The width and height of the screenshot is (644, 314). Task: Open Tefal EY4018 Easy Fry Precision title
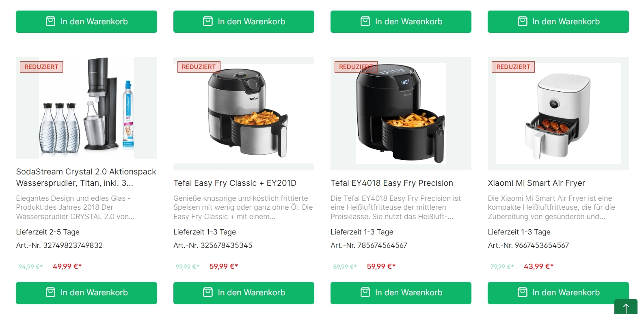pyautogui.click(x=392, y=183)
